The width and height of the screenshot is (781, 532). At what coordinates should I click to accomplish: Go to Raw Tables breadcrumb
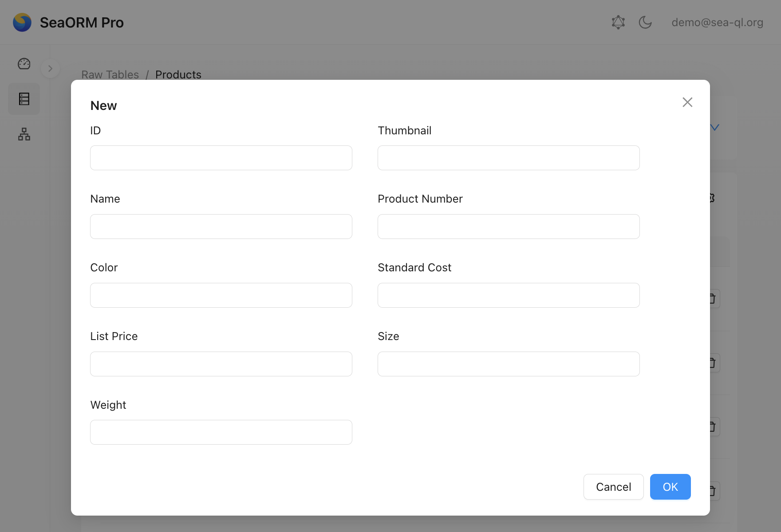(x=110, y=74)
